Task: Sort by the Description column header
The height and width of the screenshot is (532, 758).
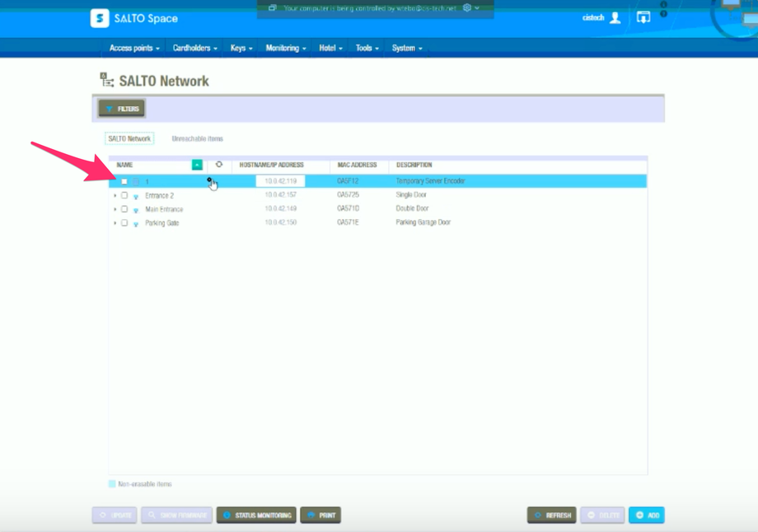Action: click(x=414, y=165)
